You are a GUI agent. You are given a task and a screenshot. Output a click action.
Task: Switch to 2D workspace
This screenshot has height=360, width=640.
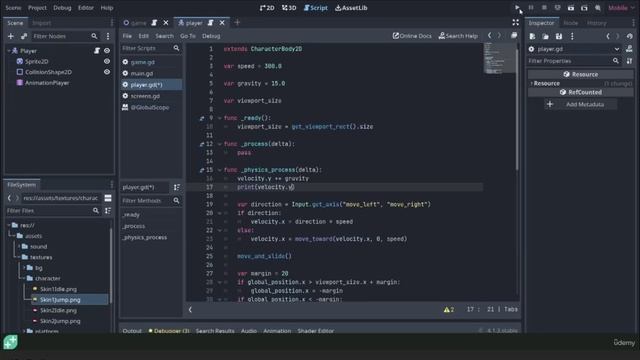pos(267,8)
